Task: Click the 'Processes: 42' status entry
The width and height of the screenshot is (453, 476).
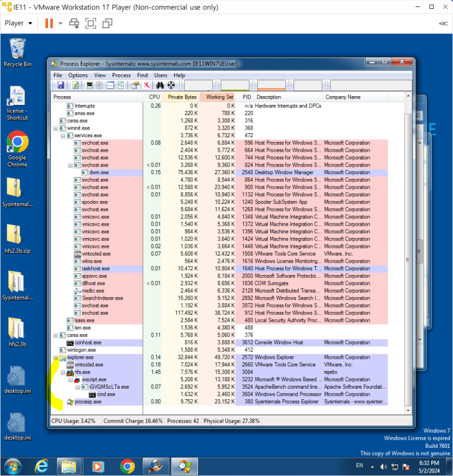Action: tap(183, 421)
